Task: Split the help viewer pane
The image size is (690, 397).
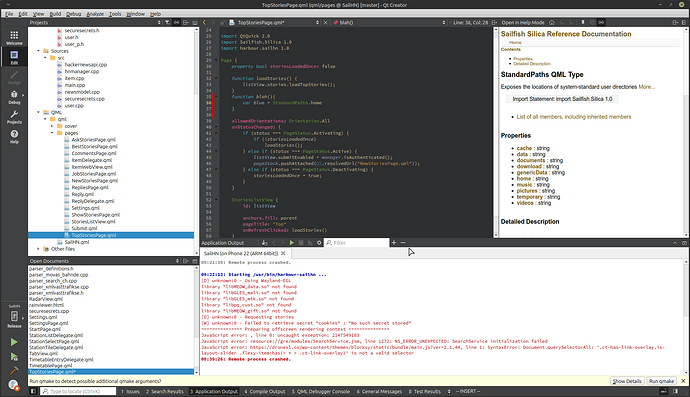Action: coord(675,22)
